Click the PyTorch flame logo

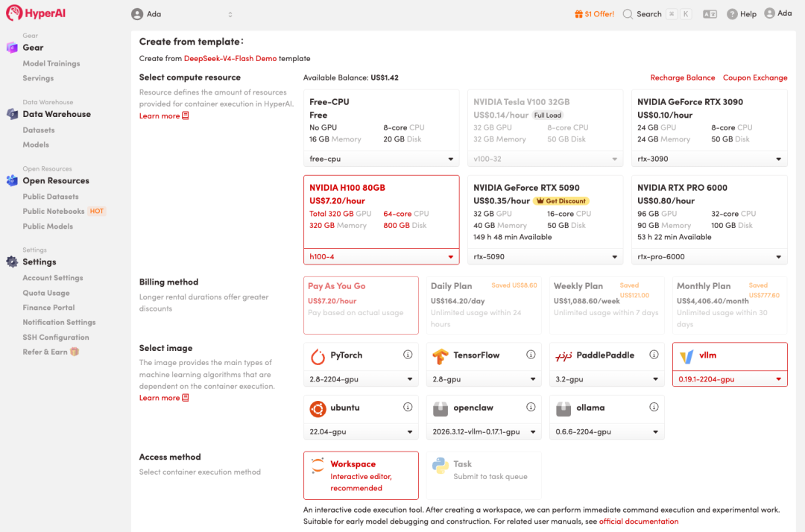[318, 356]
